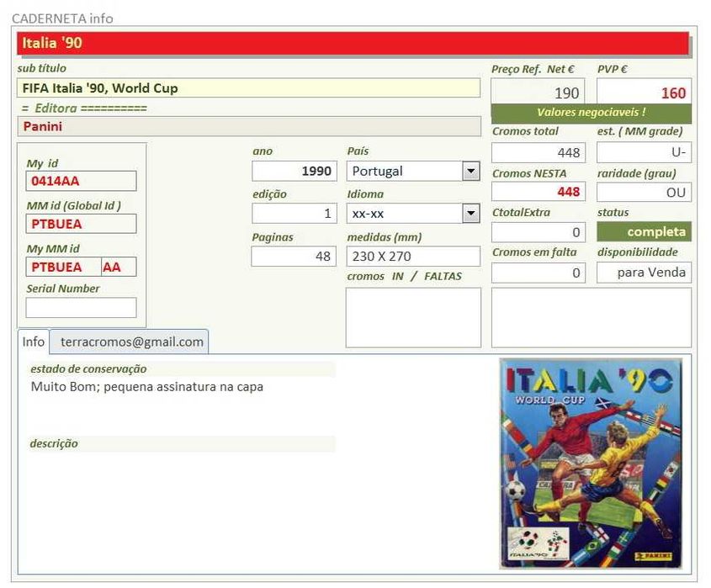
Task: Click the empty cromos IN / FALTAS box
Action: (413, 317)
